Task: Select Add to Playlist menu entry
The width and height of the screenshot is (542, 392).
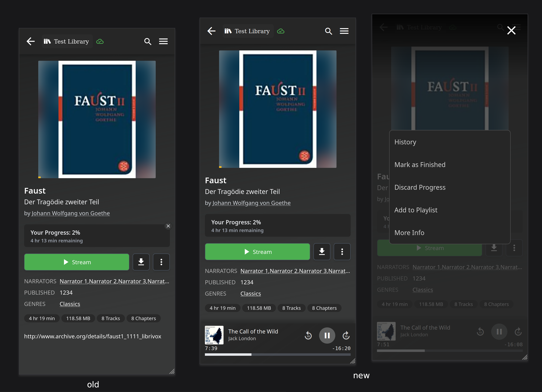Action: tap(450, 210)
